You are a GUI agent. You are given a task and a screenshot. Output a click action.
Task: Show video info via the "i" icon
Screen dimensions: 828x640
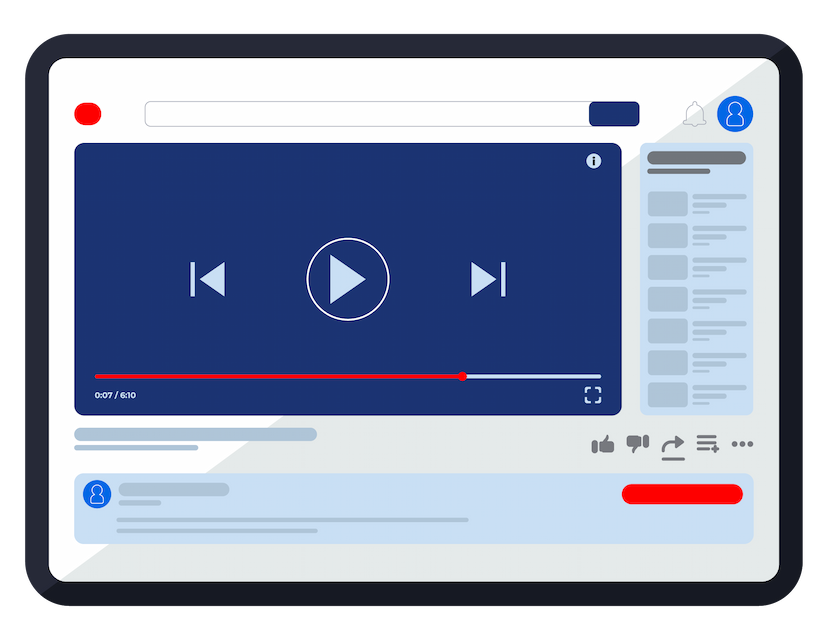point(594,161)
